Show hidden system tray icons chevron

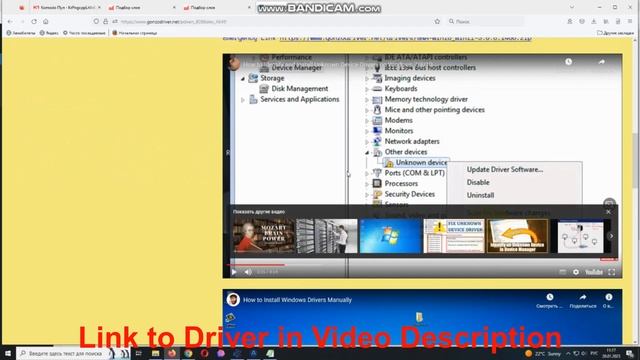tap(568, 353)
